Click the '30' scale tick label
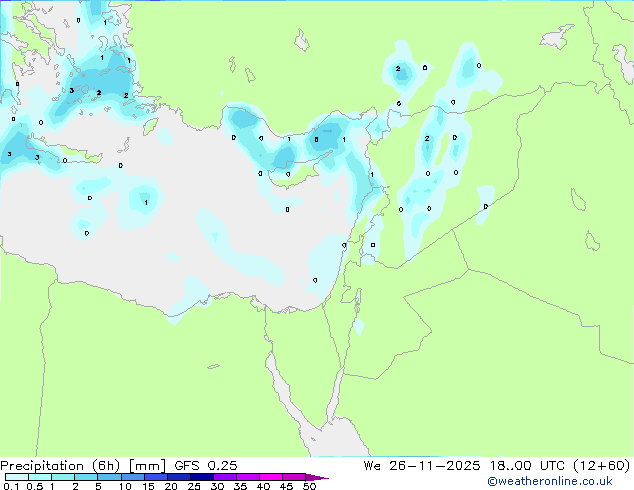This screenshot has width=634, height=490. point(217,486)
